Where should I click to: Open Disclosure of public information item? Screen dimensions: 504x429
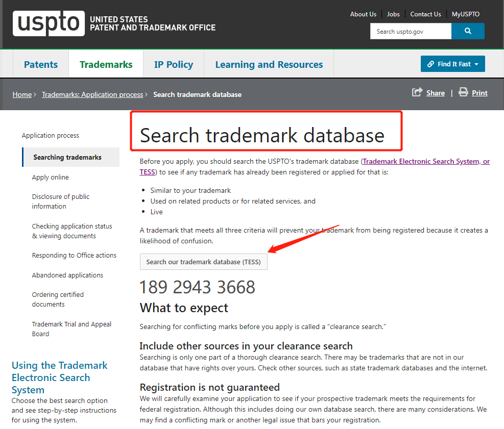60,201
